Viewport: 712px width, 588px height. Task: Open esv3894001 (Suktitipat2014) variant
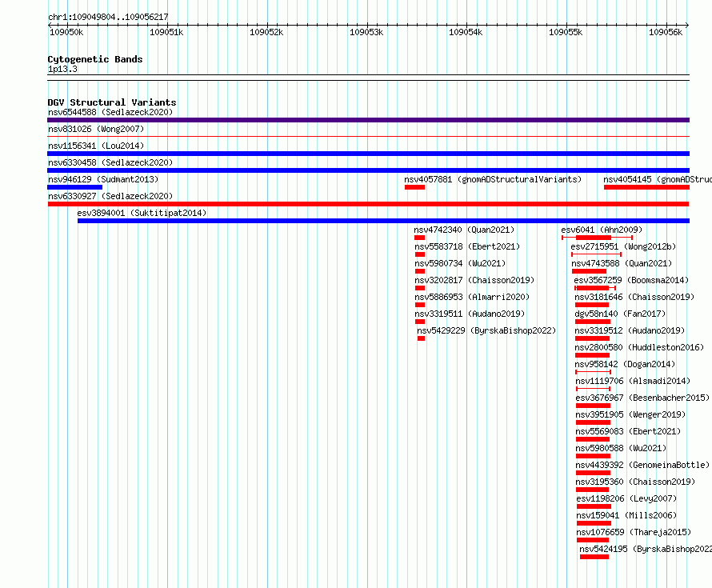click(142, 213)
